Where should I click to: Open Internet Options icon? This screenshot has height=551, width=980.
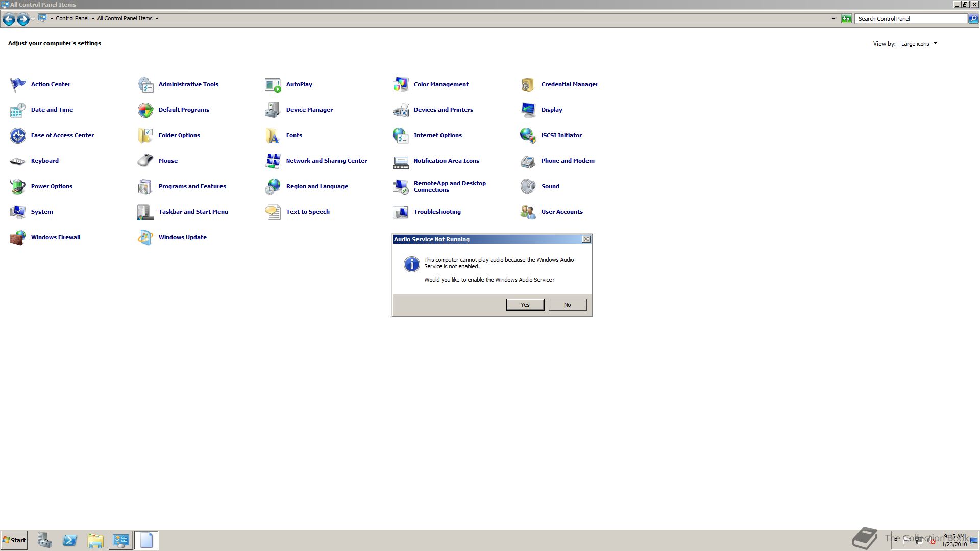click(x=401, y=135)
